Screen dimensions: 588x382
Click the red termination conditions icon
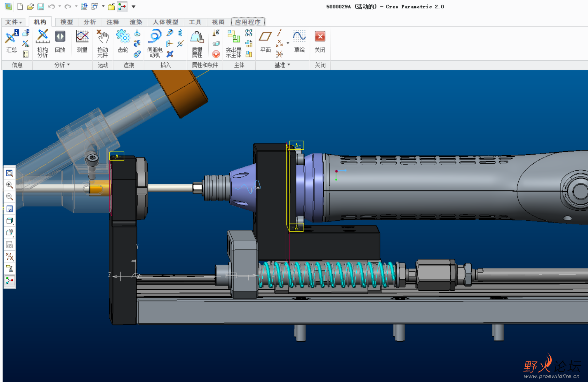point(216,54)
